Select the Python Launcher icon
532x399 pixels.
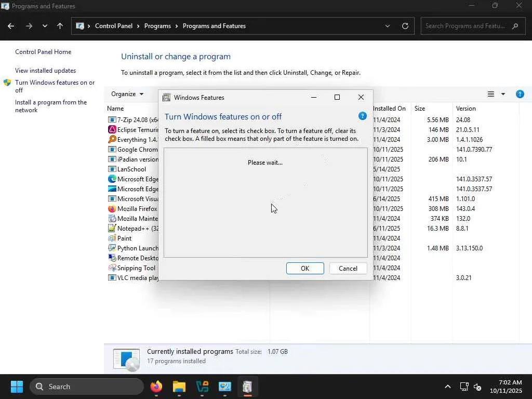tap(112, 248)
